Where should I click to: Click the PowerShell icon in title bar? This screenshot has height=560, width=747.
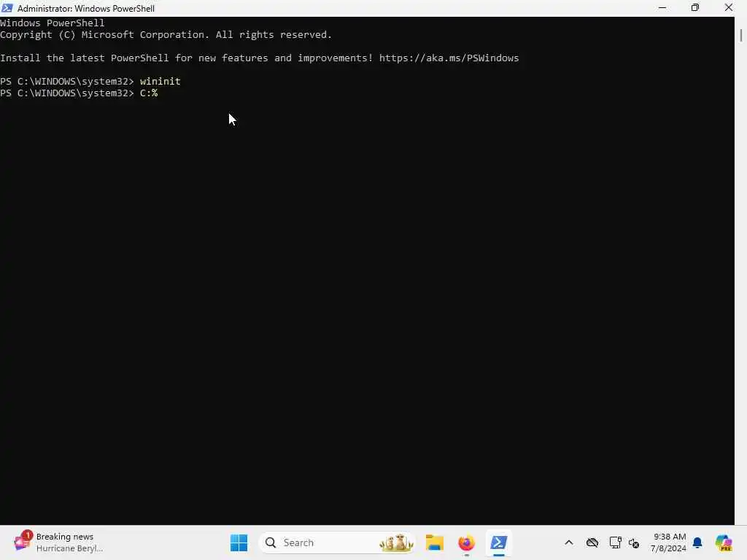pyautogui.click(x=7, y=8)
